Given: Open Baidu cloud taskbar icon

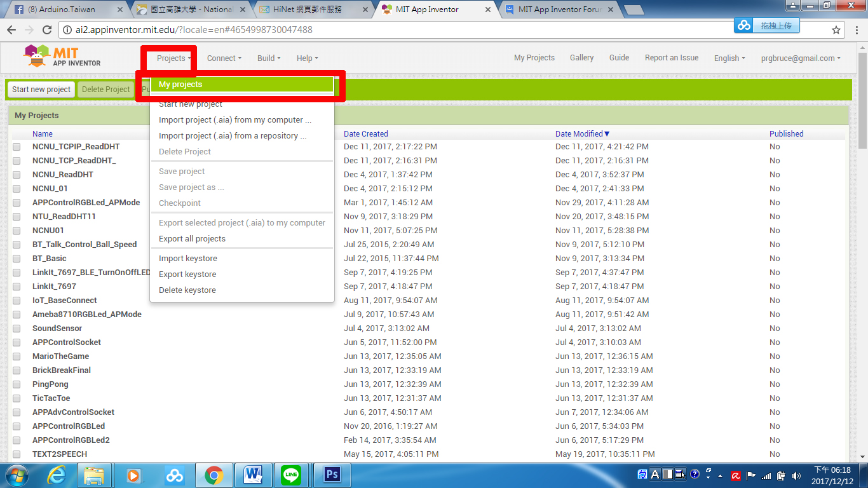Looking at the screenshot, I should pyautogui.click(x=174, y=475).
